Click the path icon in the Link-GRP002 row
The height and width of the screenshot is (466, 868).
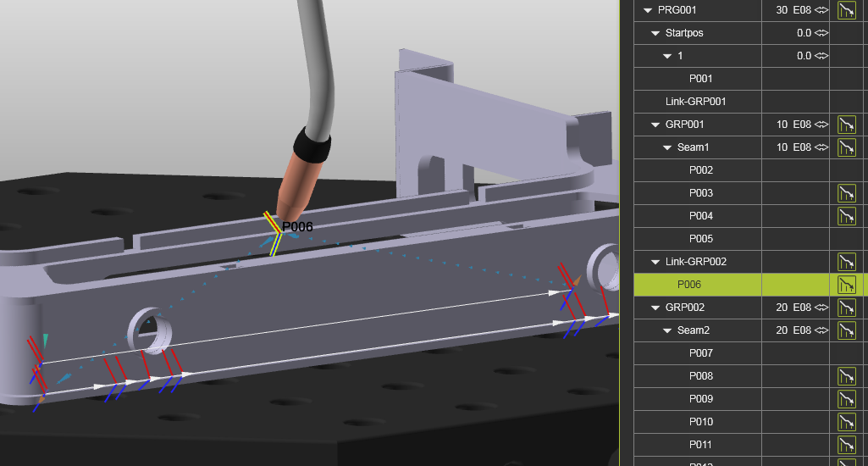pyautogui.click(x=846, y=262)
